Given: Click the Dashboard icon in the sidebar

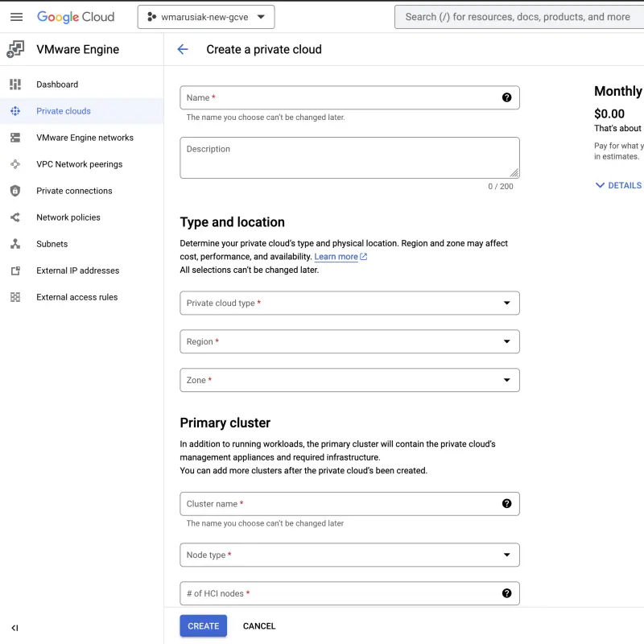Looking at the screenshot, I should (x=15, y=85).
